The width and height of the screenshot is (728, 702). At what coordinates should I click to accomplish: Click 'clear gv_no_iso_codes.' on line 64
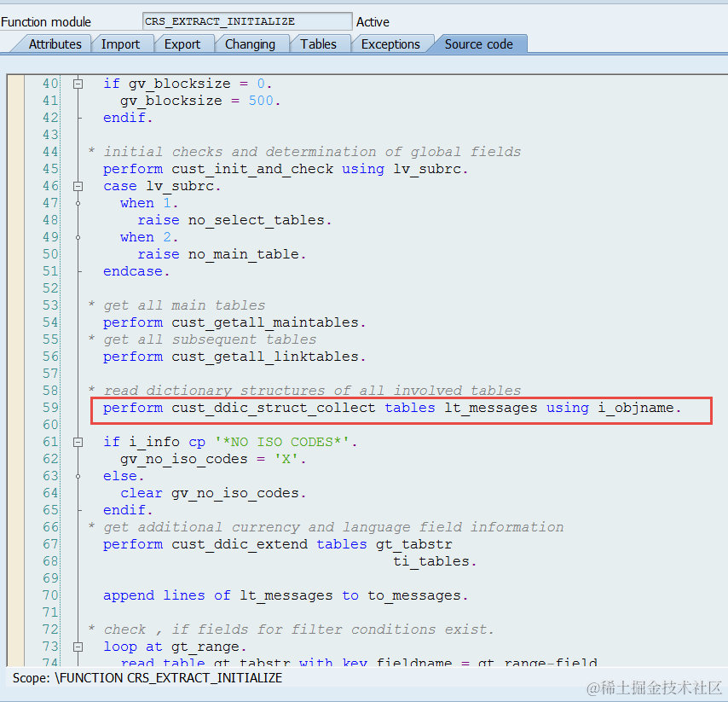213,493
